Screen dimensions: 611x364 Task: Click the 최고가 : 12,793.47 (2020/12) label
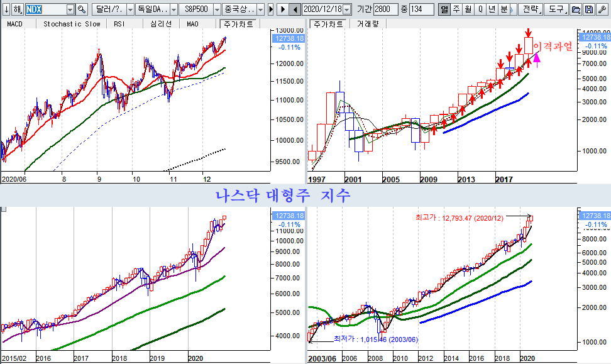pos(459,218)
